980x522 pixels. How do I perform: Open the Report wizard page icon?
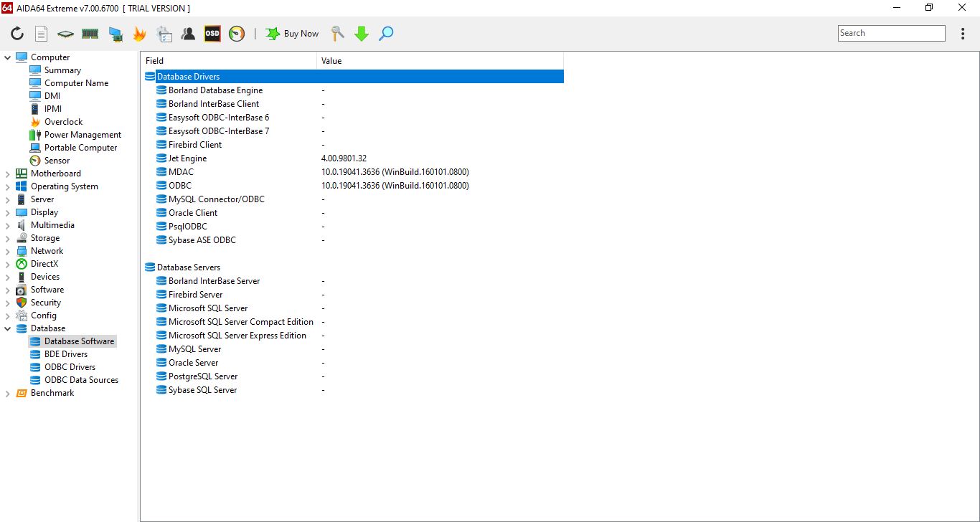tap(42, 34)
